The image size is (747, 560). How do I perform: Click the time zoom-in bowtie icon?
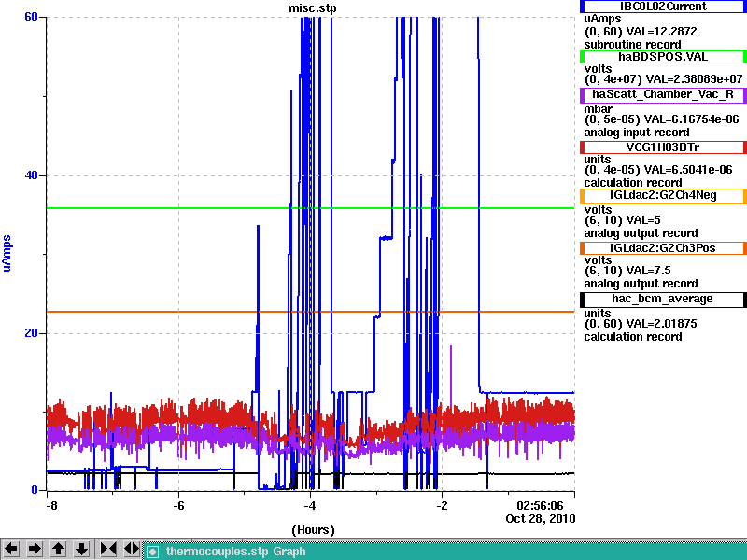coord(107,549)
